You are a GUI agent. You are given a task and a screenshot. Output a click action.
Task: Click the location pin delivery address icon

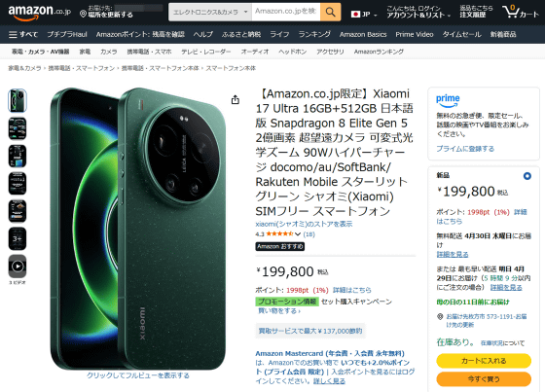(83, 15)
